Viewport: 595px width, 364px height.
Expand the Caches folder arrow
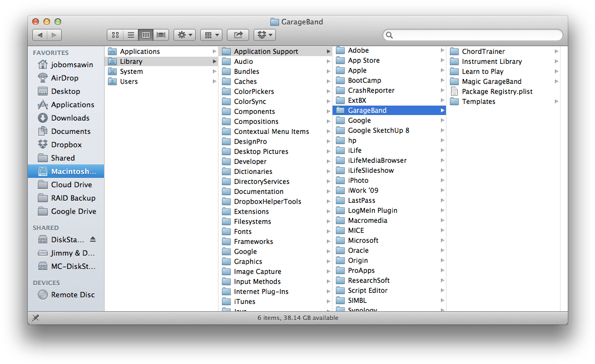click(328, 82)
